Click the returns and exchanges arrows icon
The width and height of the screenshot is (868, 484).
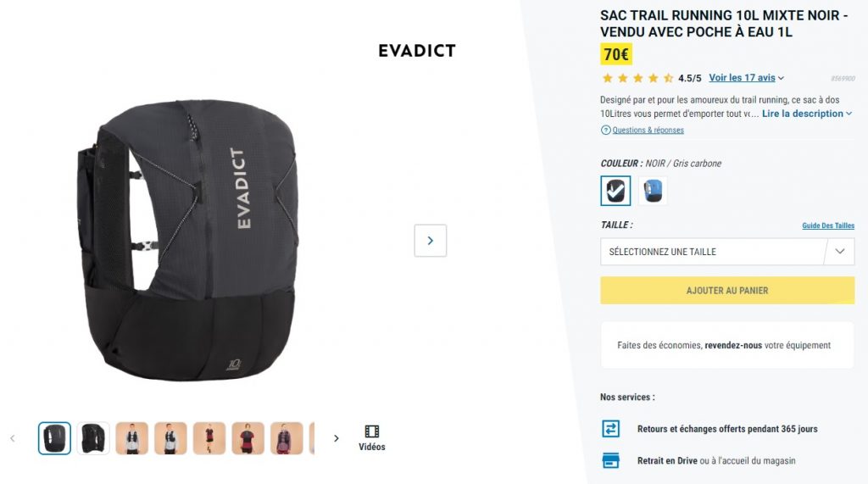610,429
